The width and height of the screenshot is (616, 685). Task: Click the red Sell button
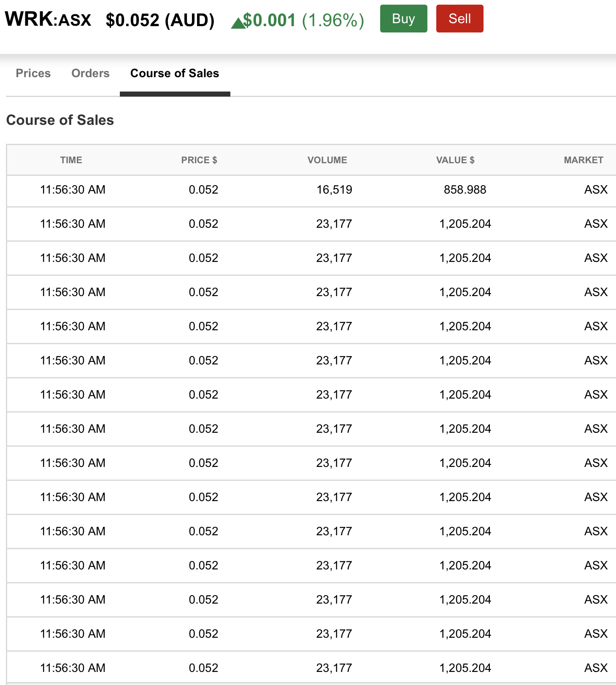tap(459, 19)
